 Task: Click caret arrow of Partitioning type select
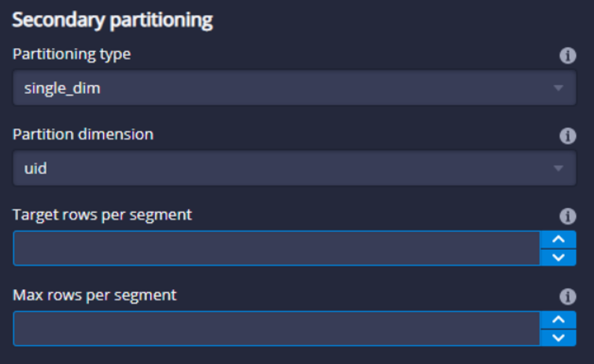pos(558,88)
